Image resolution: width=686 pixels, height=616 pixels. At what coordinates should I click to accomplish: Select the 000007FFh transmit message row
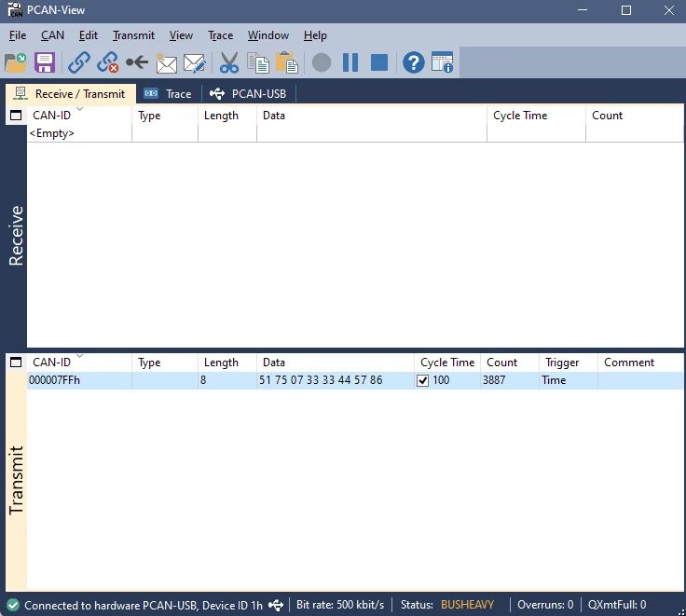click(355, 380)
